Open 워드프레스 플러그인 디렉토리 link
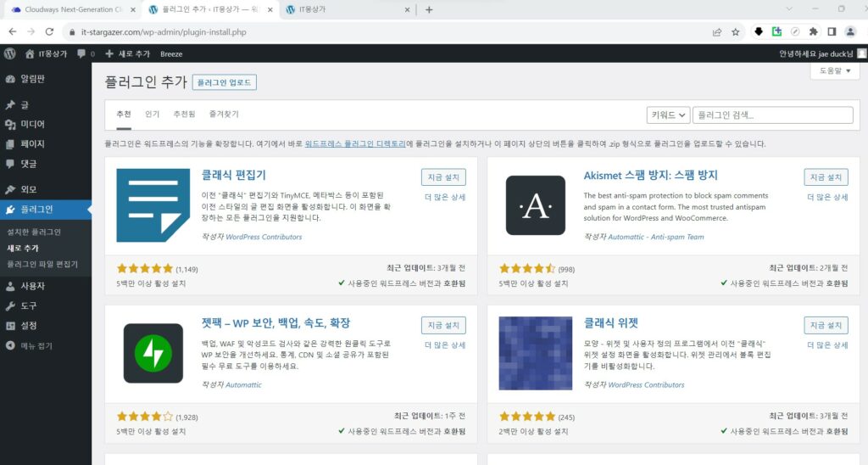 [355, 143]
